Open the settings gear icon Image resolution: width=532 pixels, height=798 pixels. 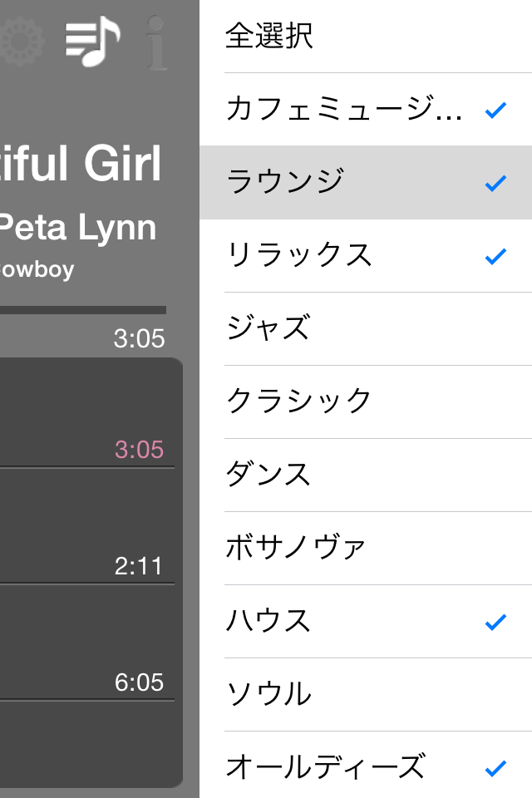(x=20, y=41)
